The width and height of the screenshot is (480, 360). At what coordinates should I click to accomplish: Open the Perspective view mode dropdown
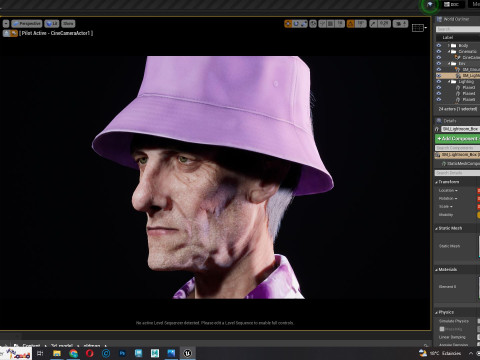click(x=27, y=24)
